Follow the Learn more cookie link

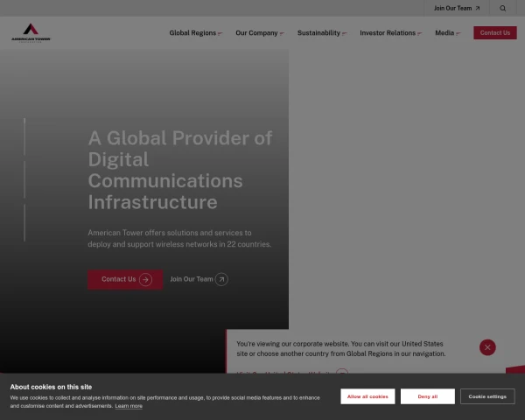click(129, 406)
